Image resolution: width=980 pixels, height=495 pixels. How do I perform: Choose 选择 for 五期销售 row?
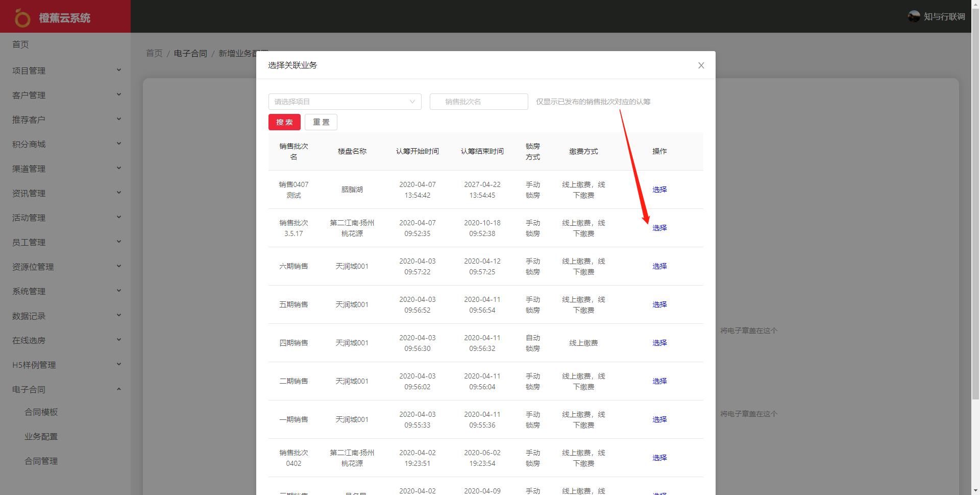click(x=659, y=304)
